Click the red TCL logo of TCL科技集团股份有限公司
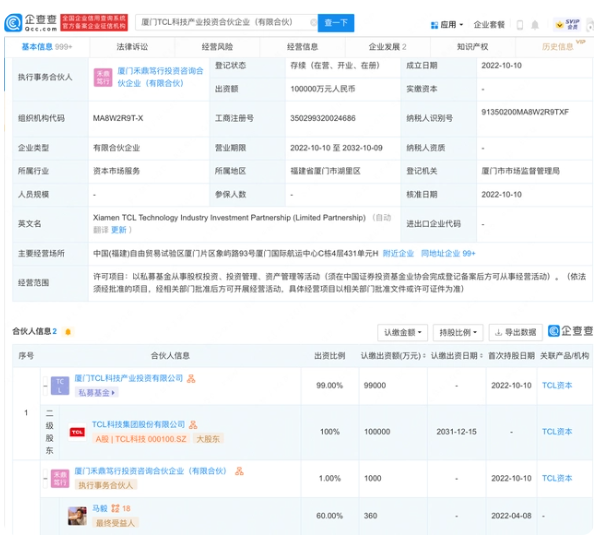The height and width of the screenshot is (541, 601). pos(77,432)
